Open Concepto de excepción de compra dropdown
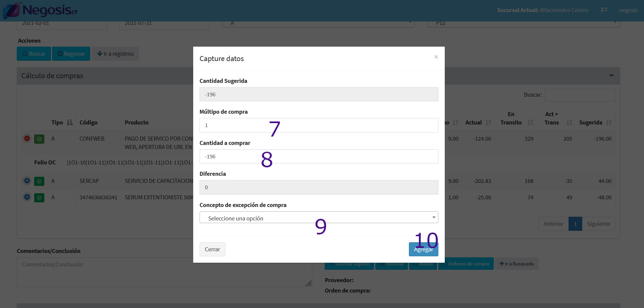This screenshot has height=308, width=644. coord(319,217)
